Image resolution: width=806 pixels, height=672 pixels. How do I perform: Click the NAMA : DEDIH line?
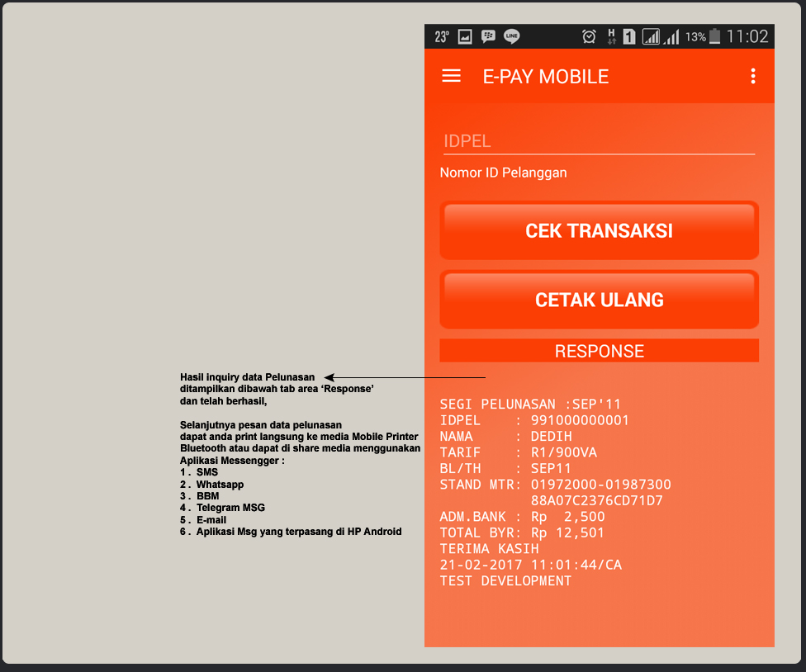point(505,436)
